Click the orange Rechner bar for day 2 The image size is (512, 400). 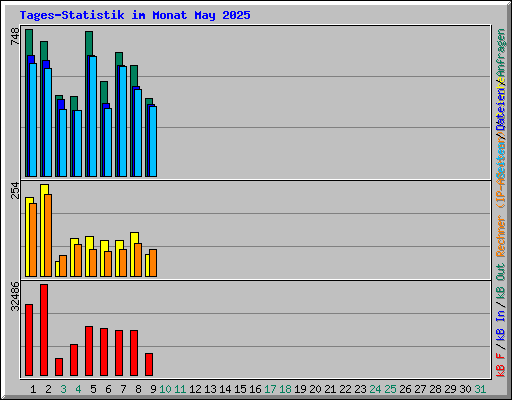[48, 235]
